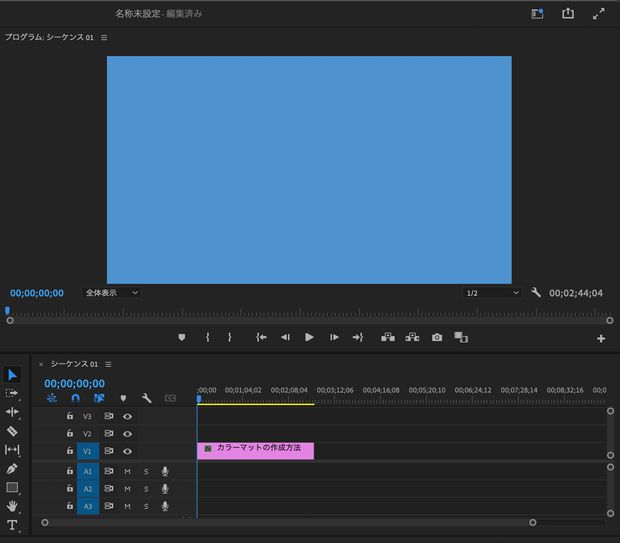This screenshot has width=620, height=543.
Task: Open playback resolution dropdown 1/2
Action: click(492, 293)
